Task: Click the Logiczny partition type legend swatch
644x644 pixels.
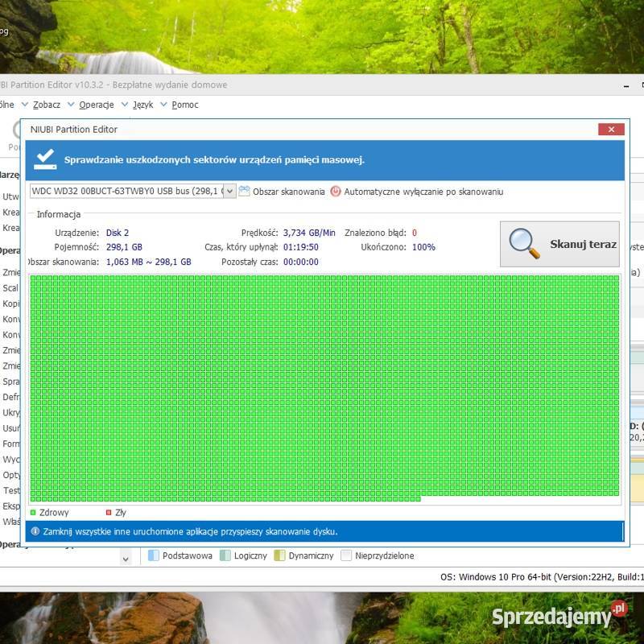Action: (225, 555)
